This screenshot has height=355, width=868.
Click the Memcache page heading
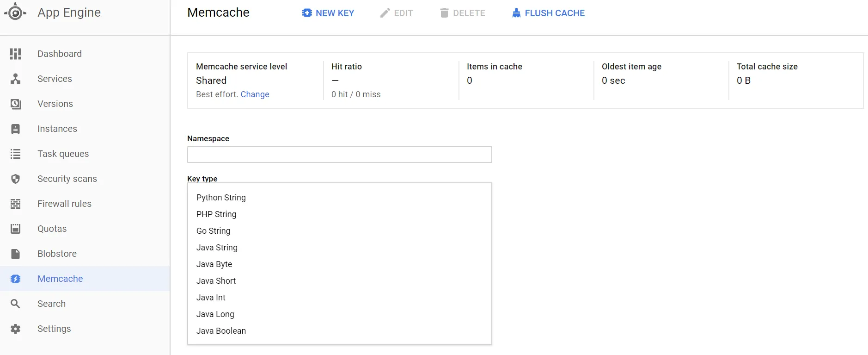(x=218, y=12)
